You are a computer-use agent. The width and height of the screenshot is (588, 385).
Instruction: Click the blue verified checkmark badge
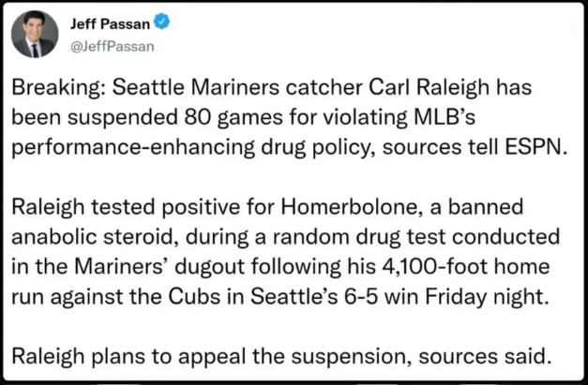(x=162, y=22)
